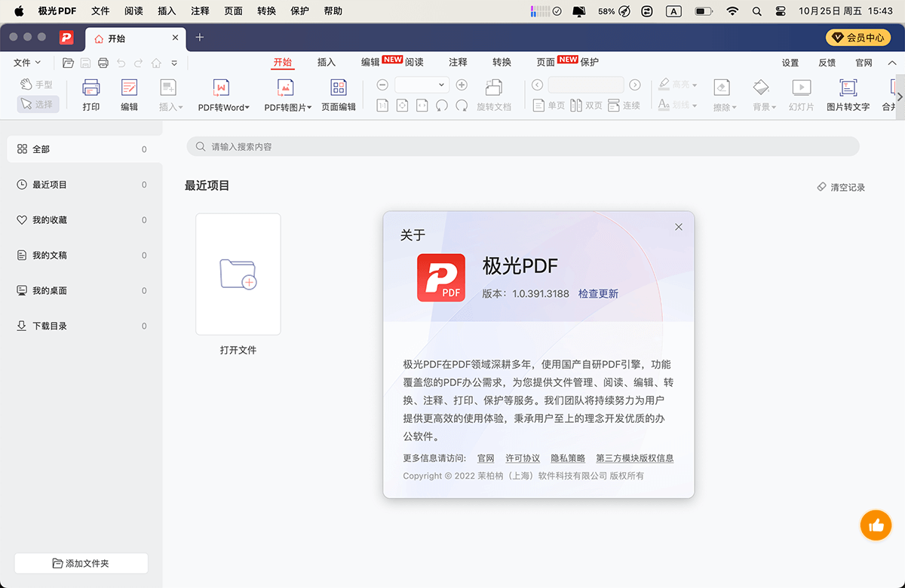Image resolution: width=905 pixels, height=588 pixels.
Task: Click the 会员中心 membership button
Action: coord(858,38)
